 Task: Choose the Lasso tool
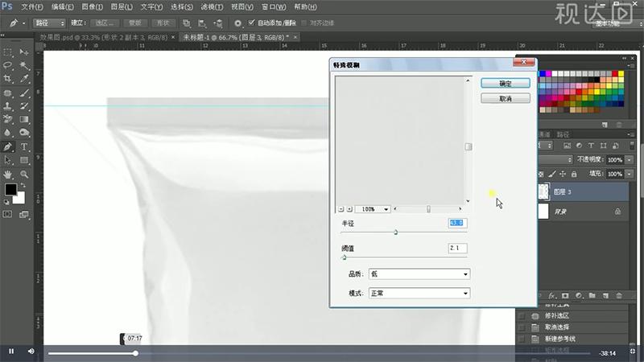pos(8,65)
